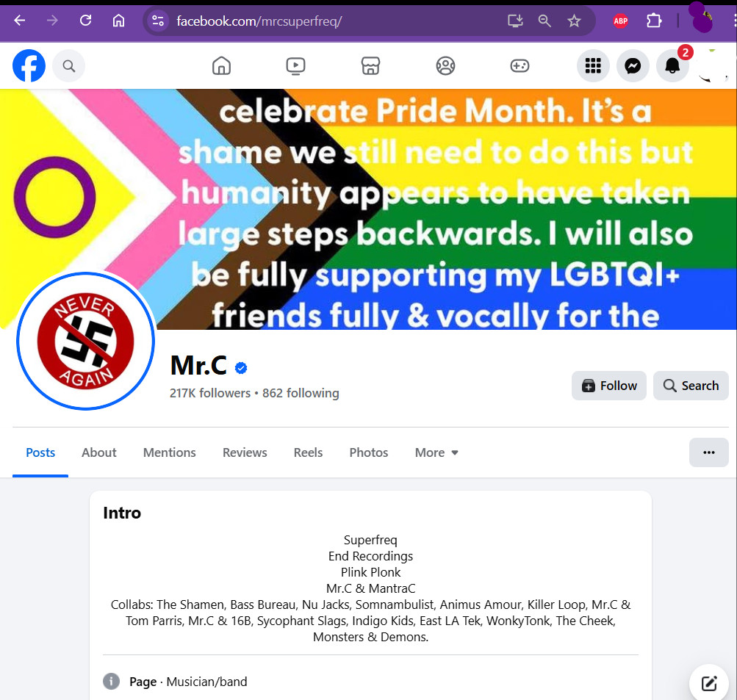Switch to the Reels tab
Viewport: 737px width, 700px height.
pyautogui.click(x=308, y=452)
